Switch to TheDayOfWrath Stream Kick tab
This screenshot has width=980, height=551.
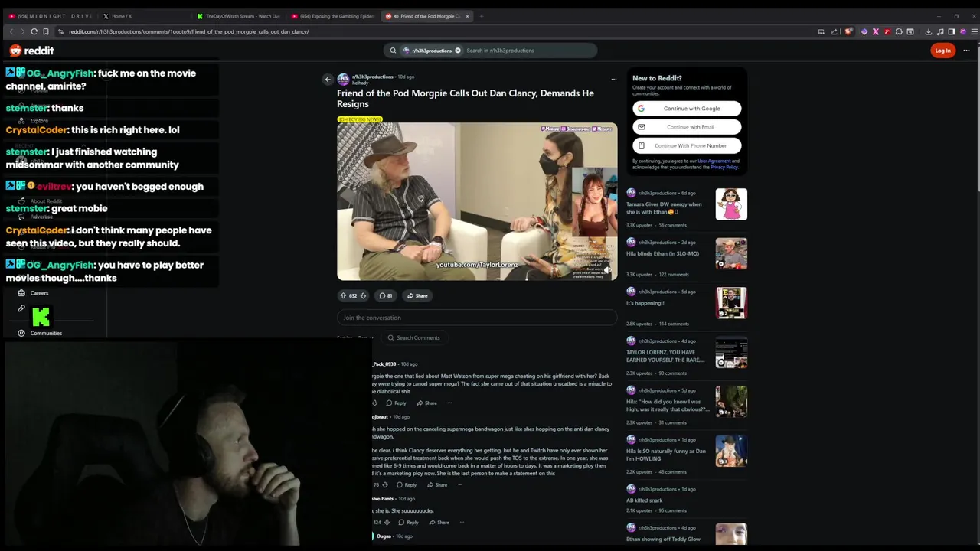pos(239,16)
